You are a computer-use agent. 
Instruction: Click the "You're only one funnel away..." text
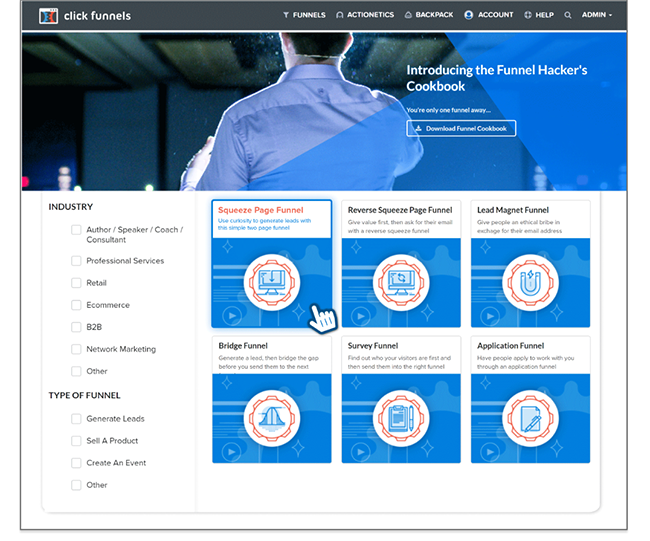(x=449, y=110)
